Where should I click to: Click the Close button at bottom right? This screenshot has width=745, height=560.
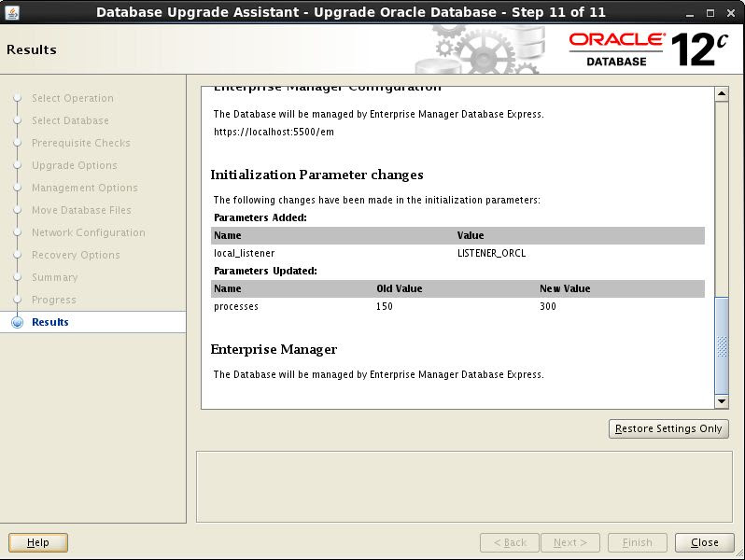click(x=705, y=542)
